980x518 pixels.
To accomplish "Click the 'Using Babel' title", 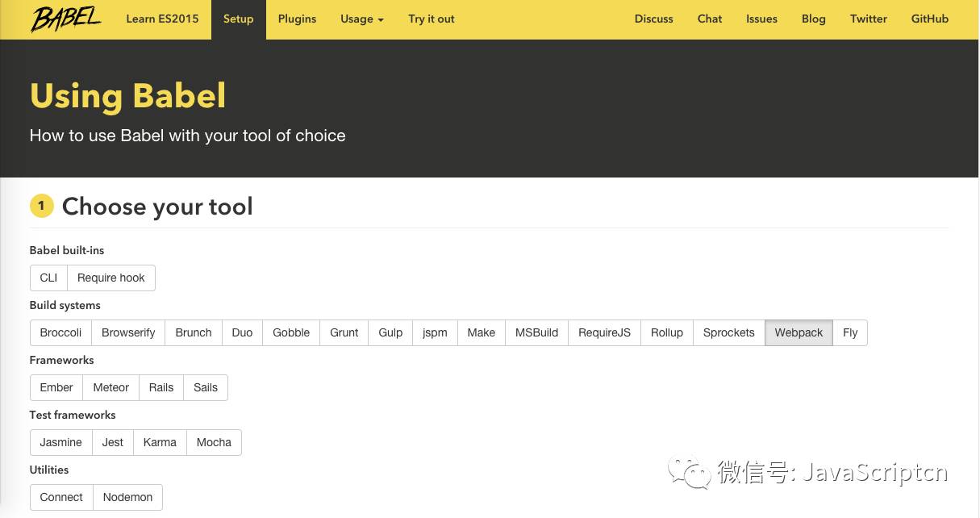I will [x=128, y=95].
